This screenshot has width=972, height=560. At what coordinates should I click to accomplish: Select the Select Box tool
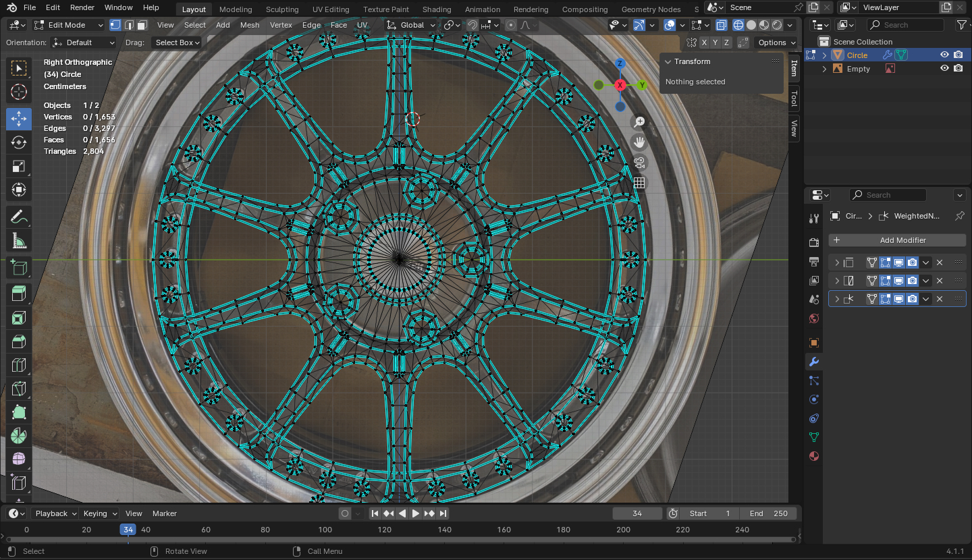click(x=19, y=68)
